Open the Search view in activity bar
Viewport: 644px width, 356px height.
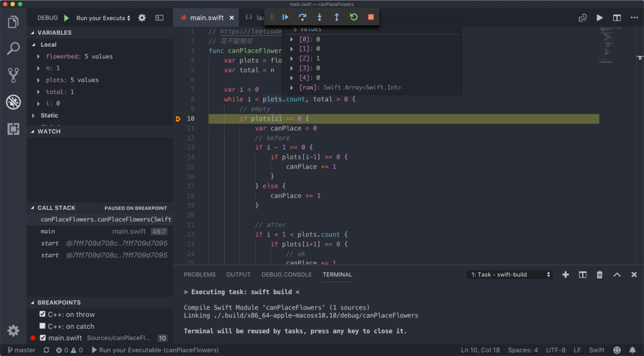pyautogui.click(x=14, y=48)
